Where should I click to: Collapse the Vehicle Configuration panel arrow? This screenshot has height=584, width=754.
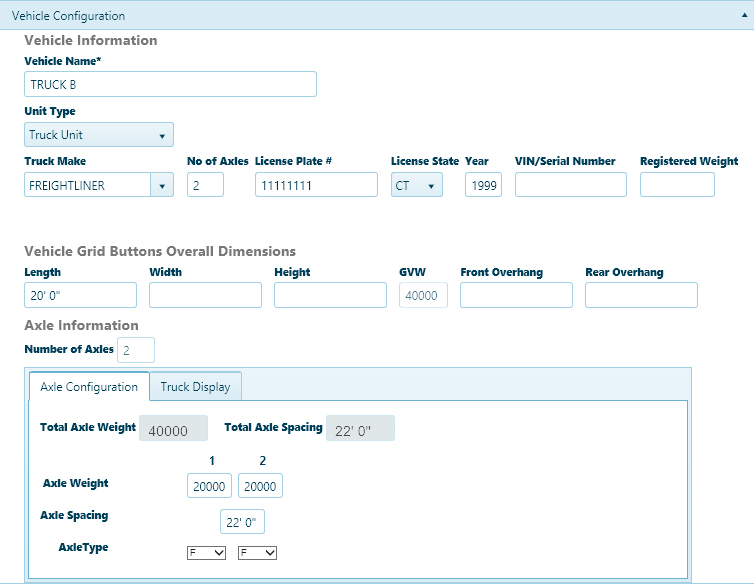click(x=739, y=15)
